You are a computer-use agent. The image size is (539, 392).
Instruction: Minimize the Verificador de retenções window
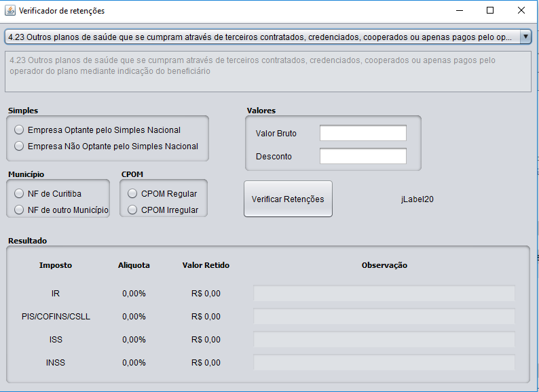[x=460, y=10]
